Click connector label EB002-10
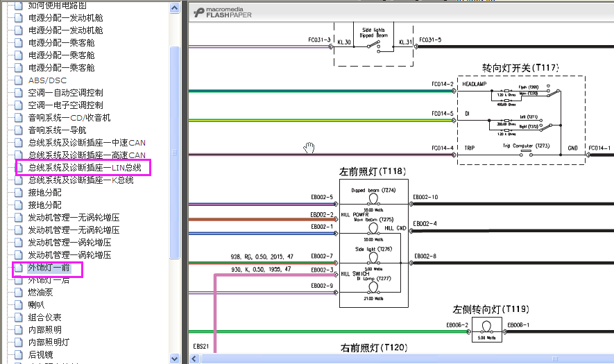 425,198
